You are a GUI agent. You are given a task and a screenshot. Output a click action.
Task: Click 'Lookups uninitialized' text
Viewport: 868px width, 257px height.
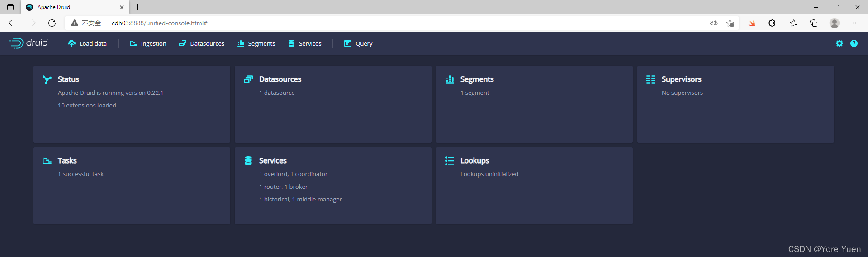[489, 174]
